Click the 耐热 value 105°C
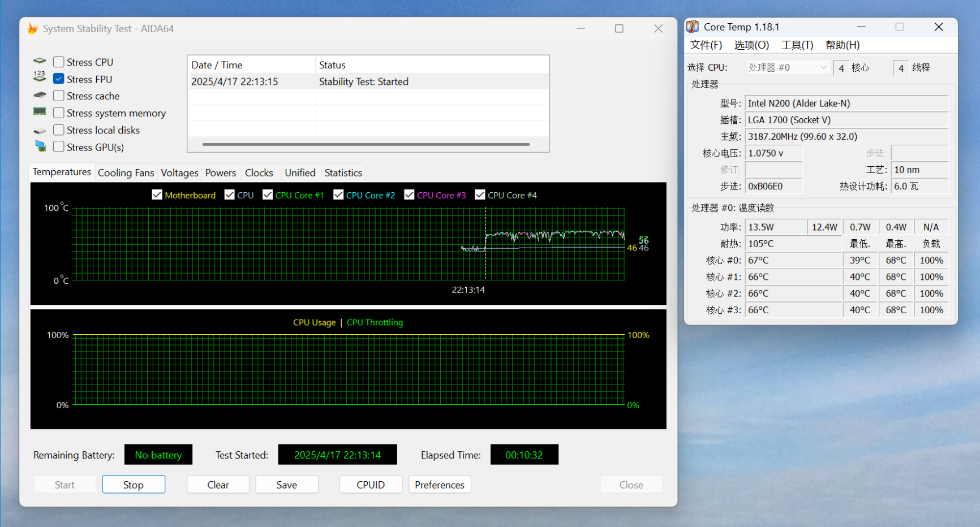This screenshot has width=980, height=527. 793,244
